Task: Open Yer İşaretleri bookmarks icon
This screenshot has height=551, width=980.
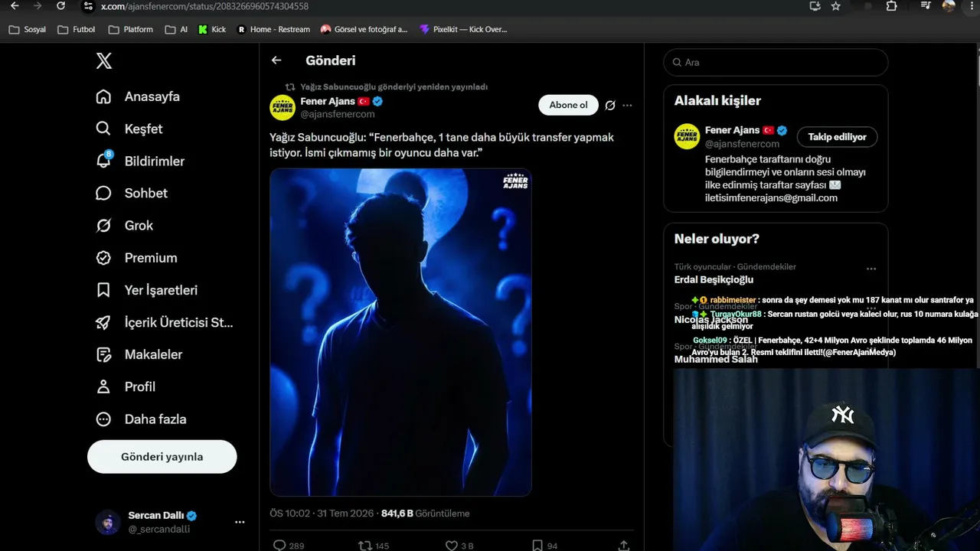Action: coord(103,290)
